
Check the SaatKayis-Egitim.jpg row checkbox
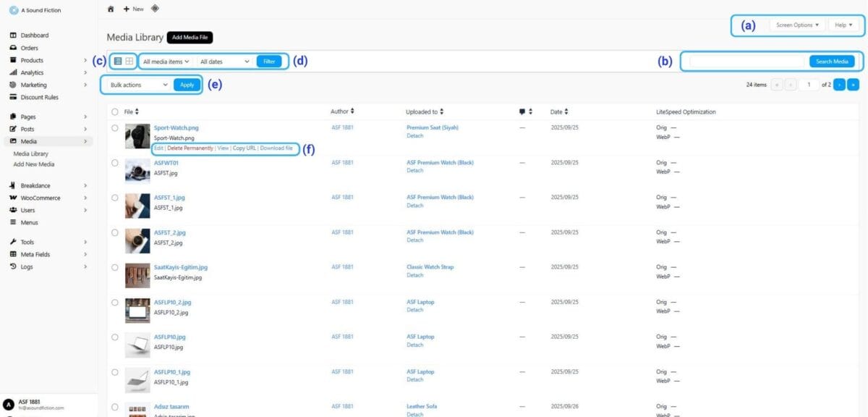[114, 267]
